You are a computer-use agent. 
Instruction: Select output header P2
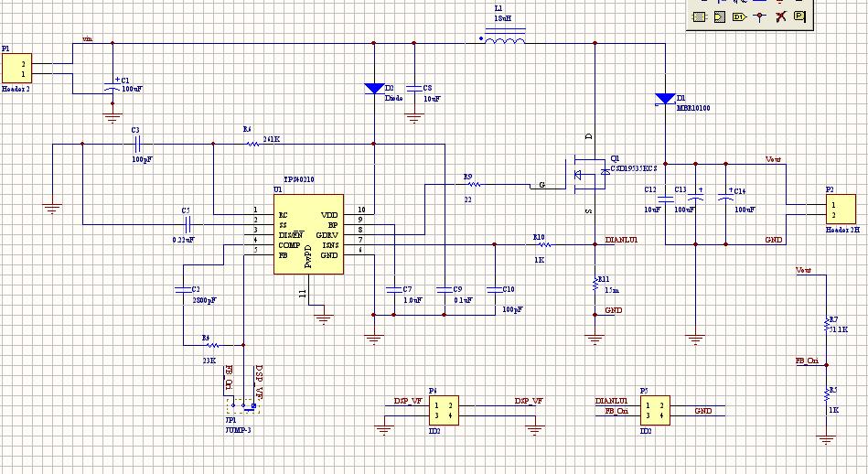(841, 210)
